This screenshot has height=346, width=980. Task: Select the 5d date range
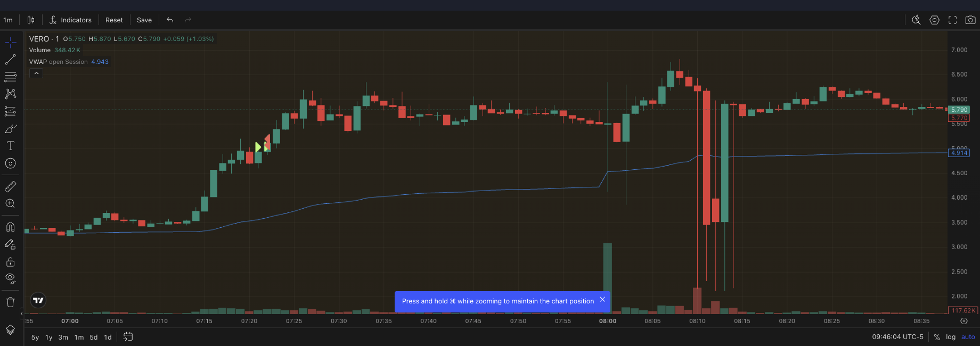click(x=93, y=337)
